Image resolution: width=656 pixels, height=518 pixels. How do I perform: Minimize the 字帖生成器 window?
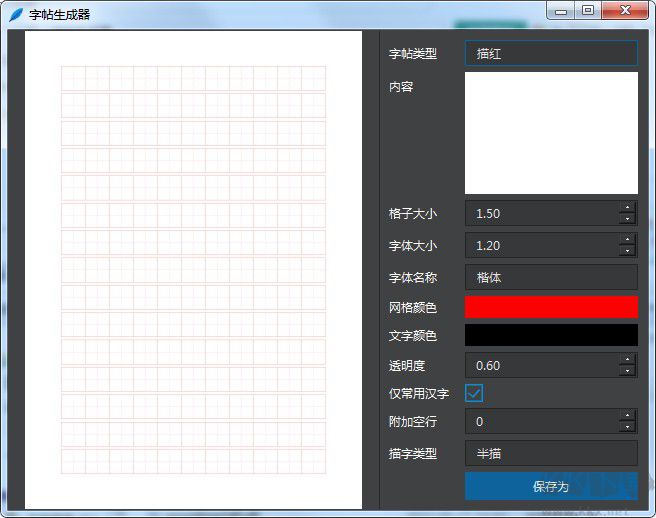click(x=561, y=11)
